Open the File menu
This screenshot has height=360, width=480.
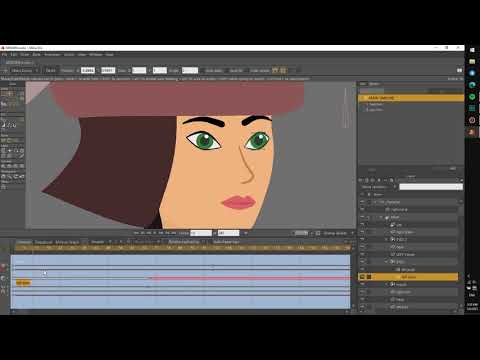[x=4, y=54]
